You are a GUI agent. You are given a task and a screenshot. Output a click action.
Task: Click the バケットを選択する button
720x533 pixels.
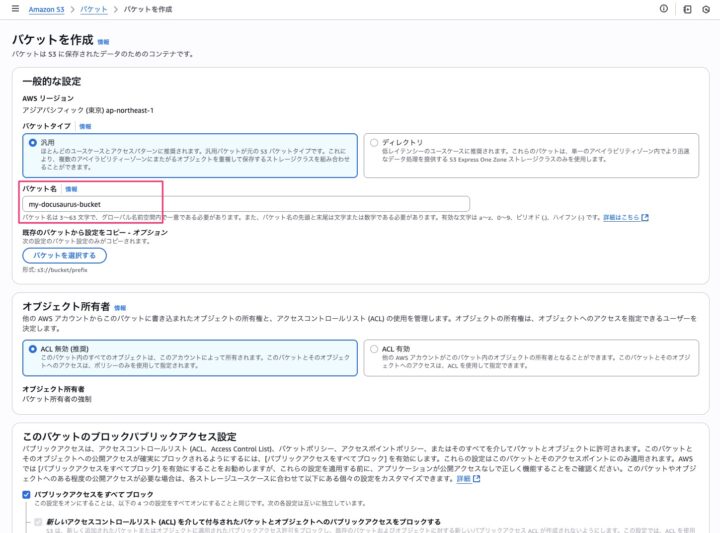click(x=64, y=255)
